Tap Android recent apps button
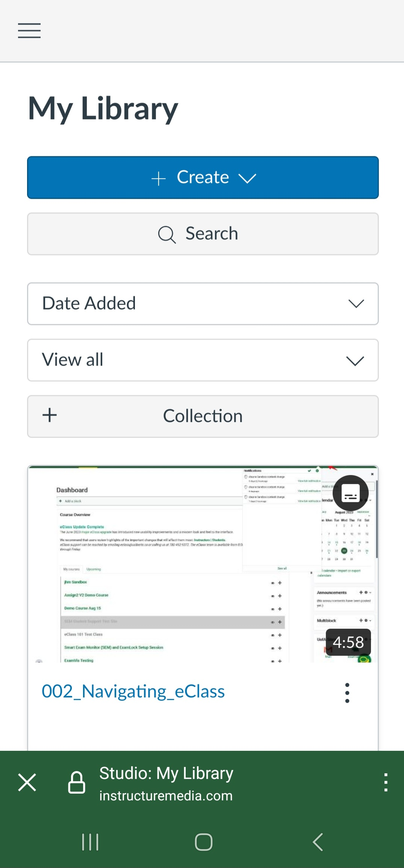The image size is (404, 868). 90,842
